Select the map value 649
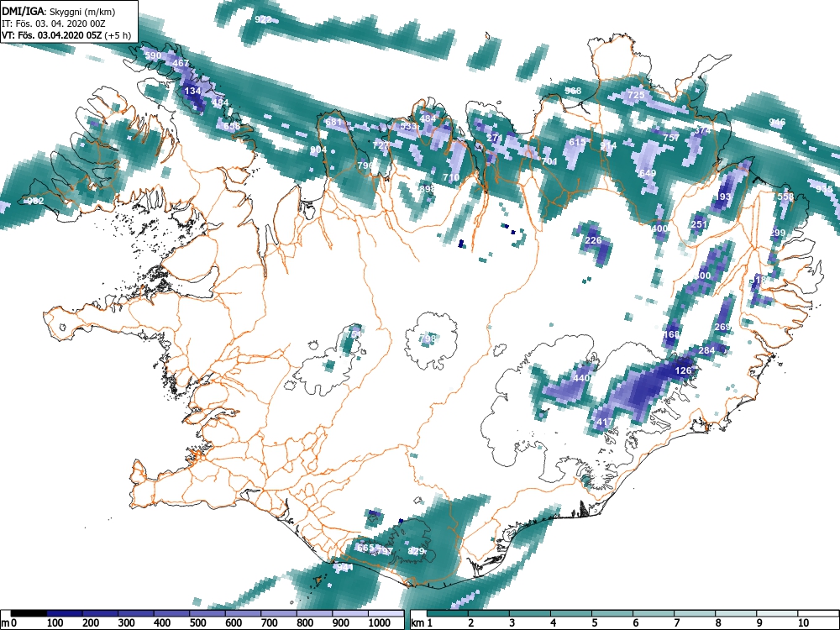The height and width of the screenshot is (630, 840). coord(648,173)
